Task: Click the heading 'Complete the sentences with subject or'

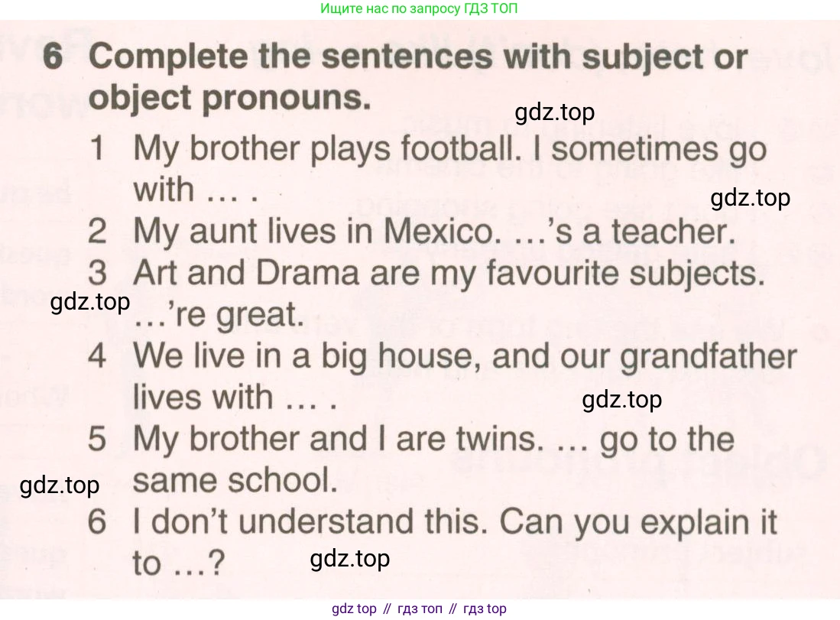Action: tap(418, 57)
